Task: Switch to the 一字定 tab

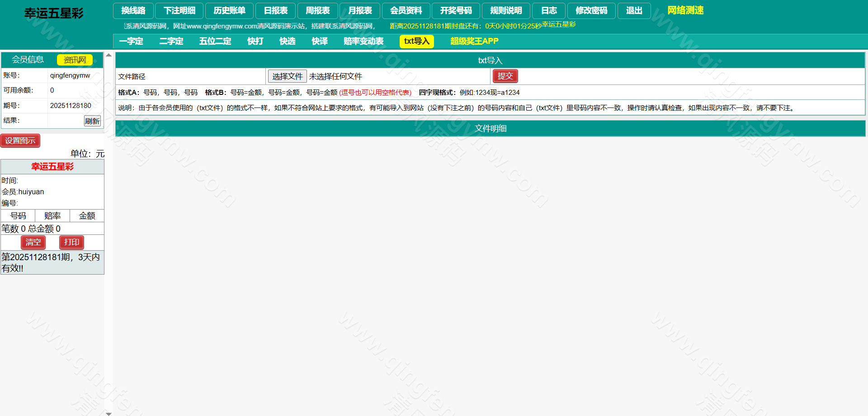Action: point(131,41)
